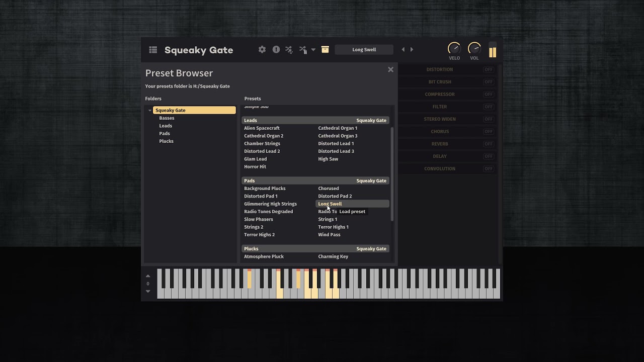Load the Wind Pass preset
Screen dimensions: 644x362
[x=329, y=235]
